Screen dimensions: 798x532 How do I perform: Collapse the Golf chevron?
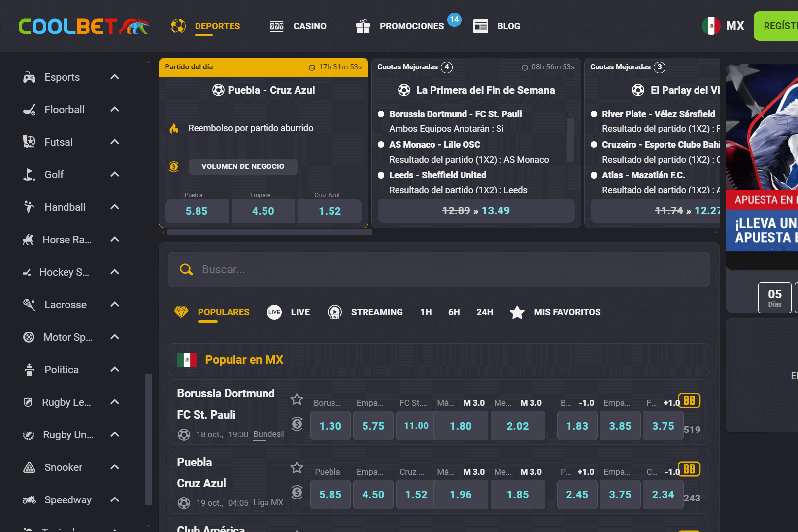click(115, 174)
